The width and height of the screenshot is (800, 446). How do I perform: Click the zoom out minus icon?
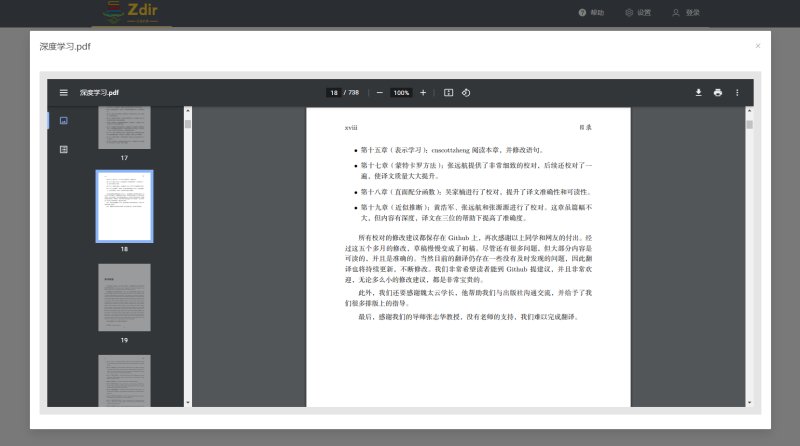[x=380, y=92]
